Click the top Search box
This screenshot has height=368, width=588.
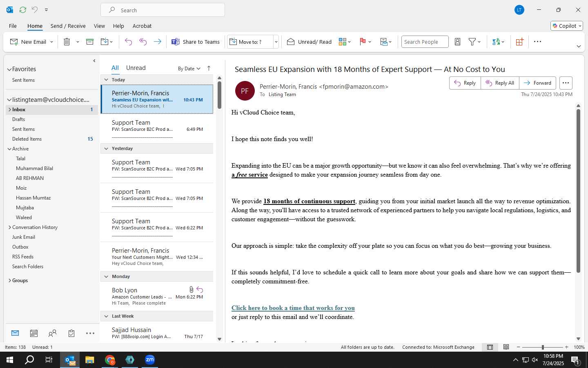[163, 10]
